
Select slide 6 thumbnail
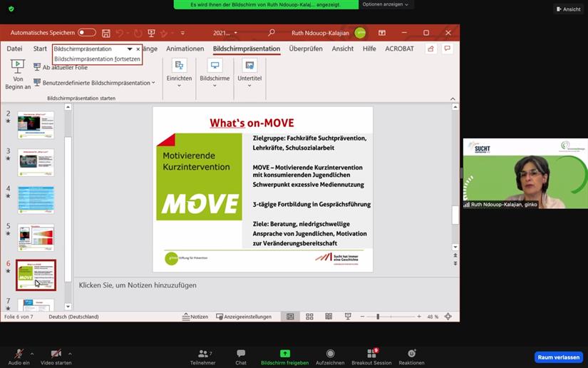tap(36, 275)
